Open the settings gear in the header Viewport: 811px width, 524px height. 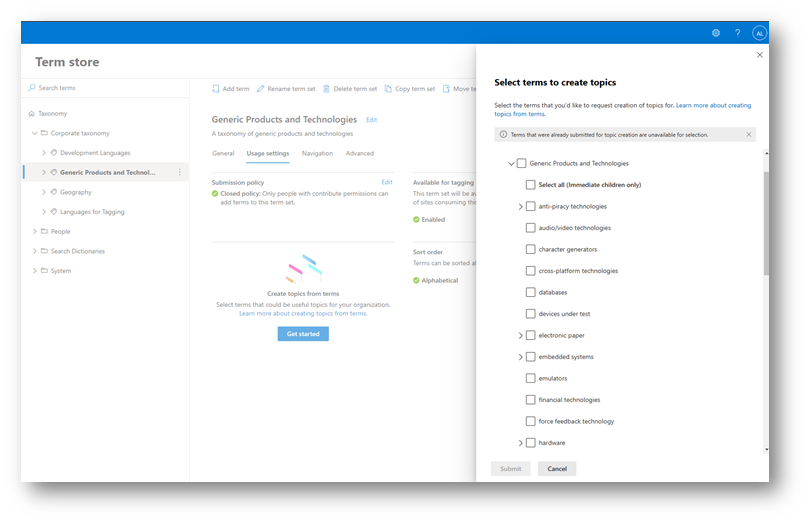point(716,33)
